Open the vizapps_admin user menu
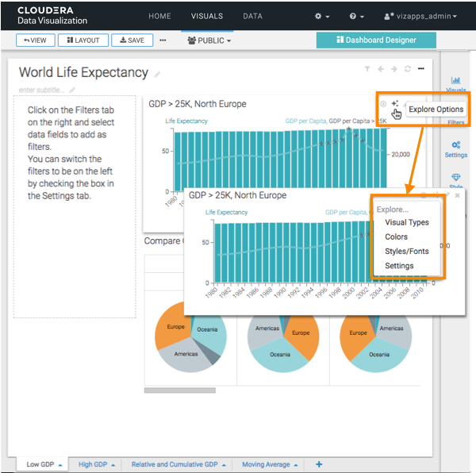 [x=420, y=16]
